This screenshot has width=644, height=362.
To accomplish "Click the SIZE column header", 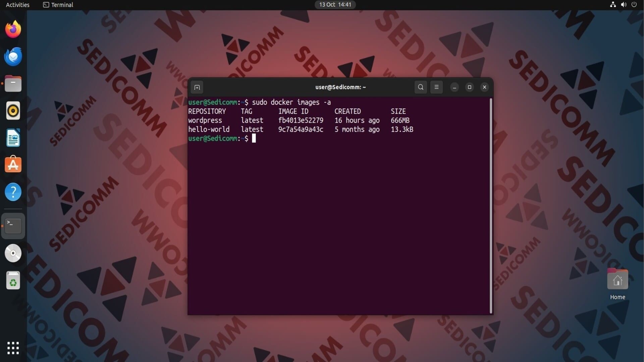I will pyautogui.click(x=398, y=111).
